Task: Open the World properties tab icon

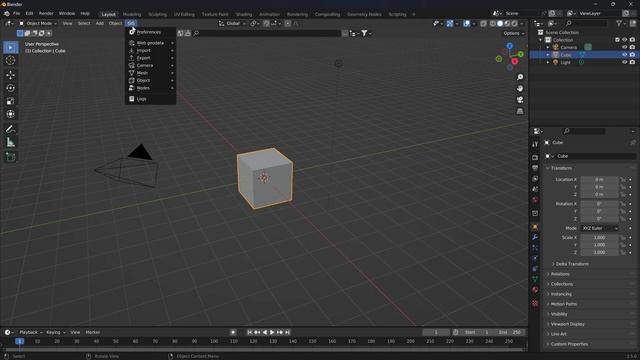Action: click(535, 200)
